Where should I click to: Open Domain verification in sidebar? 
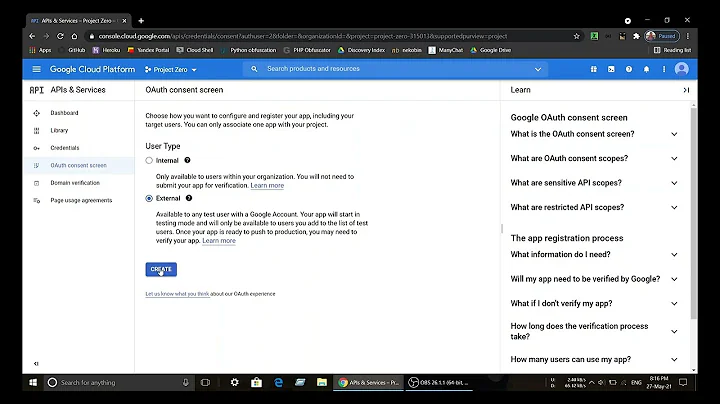pyautogui.click(x=75, y=183)
